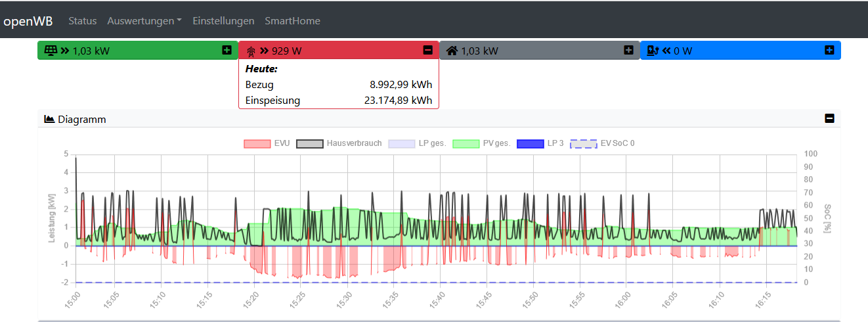Toggle EVU series in chart legend
868x322 pixels.
click(266, 143)
